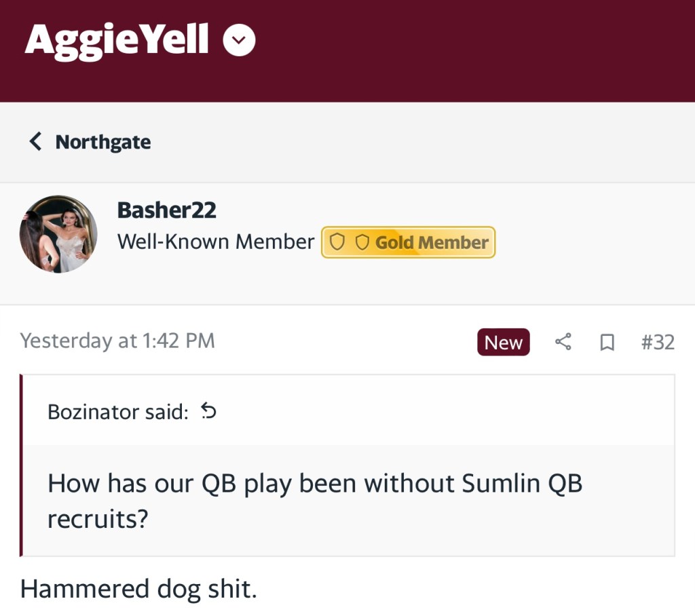This screenshot has width=695, height=616.
Task: Open the post #32 permalink
Action: pos(658,342)
